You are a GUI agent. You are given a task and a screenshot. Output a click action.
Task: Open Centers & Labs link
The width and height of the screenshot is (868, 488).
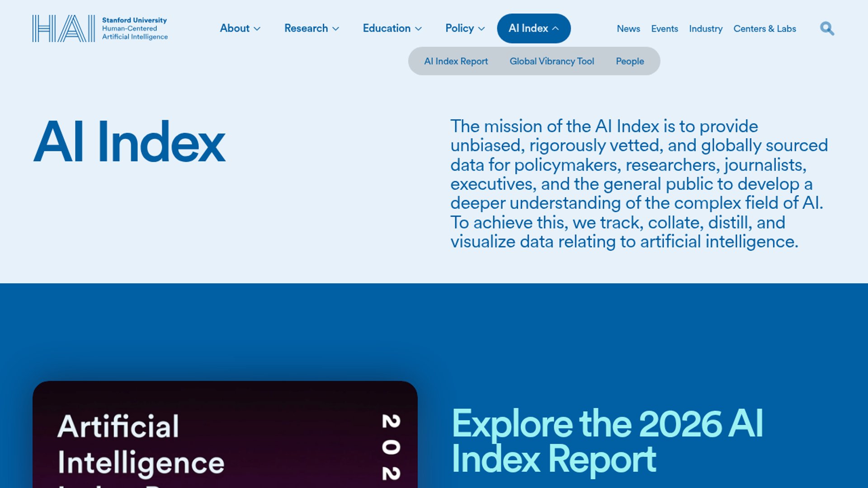[764, 29]
